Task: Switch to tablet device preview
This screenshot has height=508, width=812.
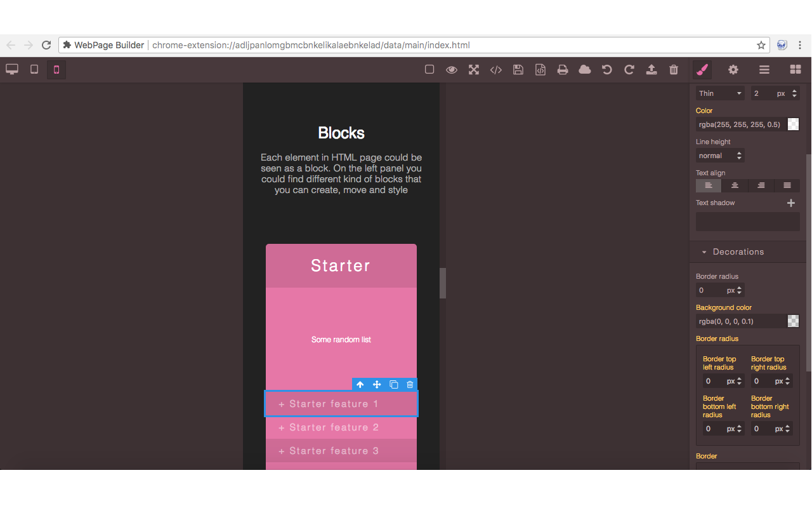Action: (x=34, y=69)
